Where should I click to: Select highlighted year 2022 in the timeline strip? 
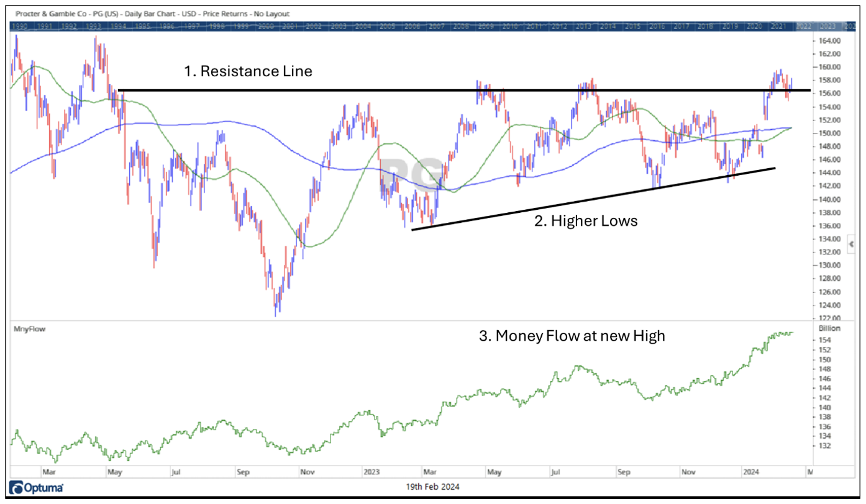point(803,27)
